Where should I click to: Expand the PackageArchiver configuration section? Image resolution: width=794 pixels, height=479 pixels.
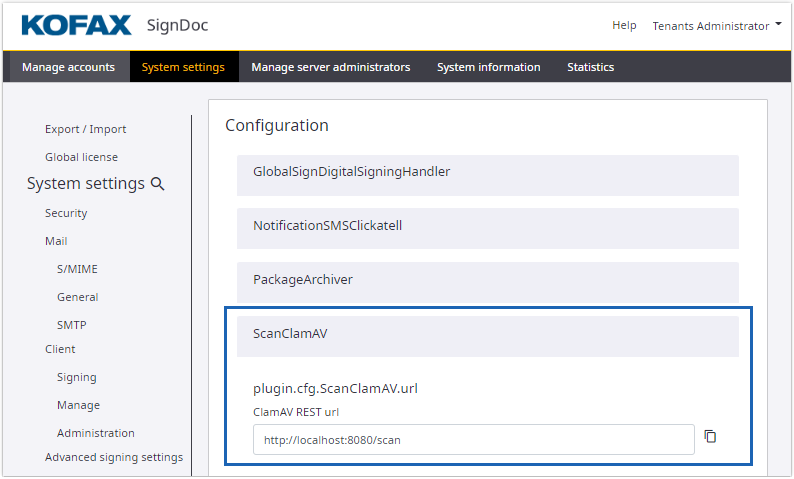pos(487,280)
